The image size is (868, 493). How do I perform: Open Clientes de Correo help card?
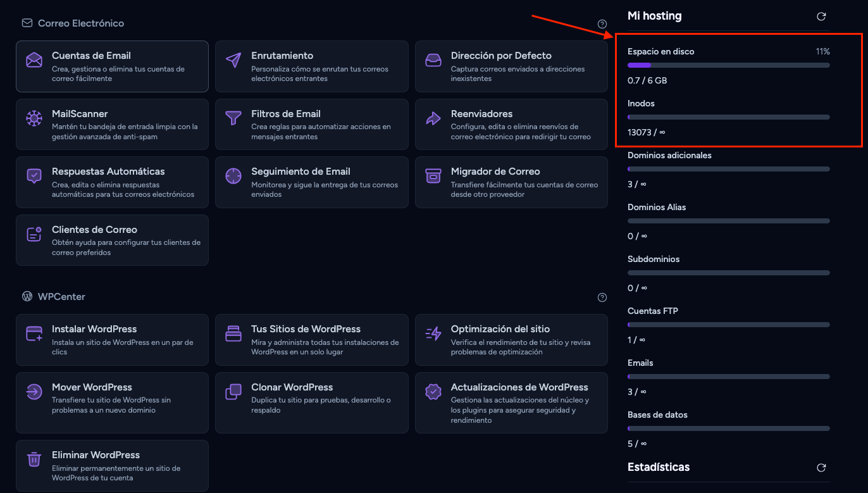click(x=112, y=240)
